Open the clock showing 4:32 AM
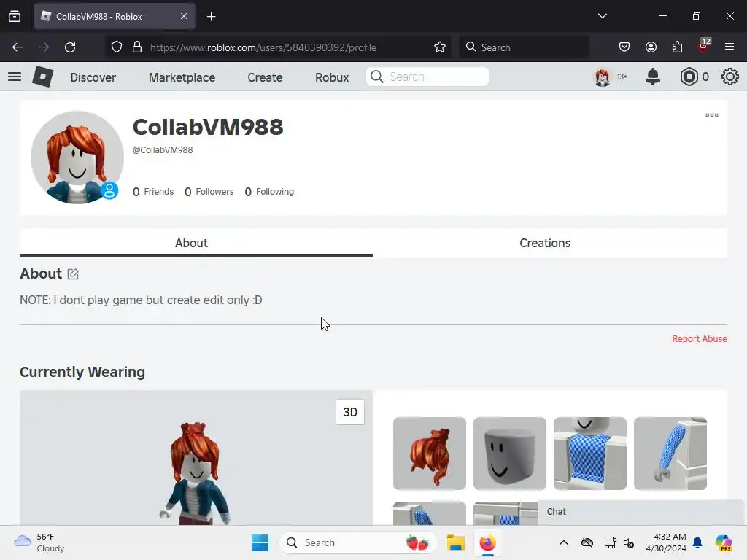 666,542
